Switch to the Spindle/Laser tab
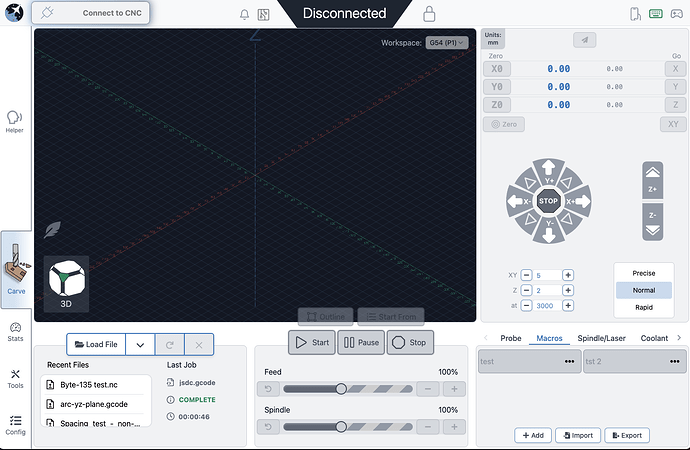 (601, 338)
